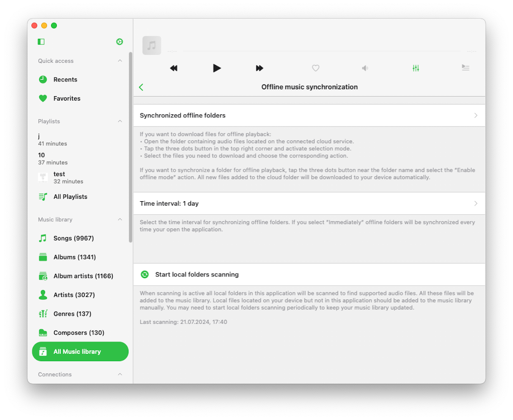Image resolution: width=513 pixels, height=420 pixels.
Task: Open the play queue panel
Action: click(465, 68)
